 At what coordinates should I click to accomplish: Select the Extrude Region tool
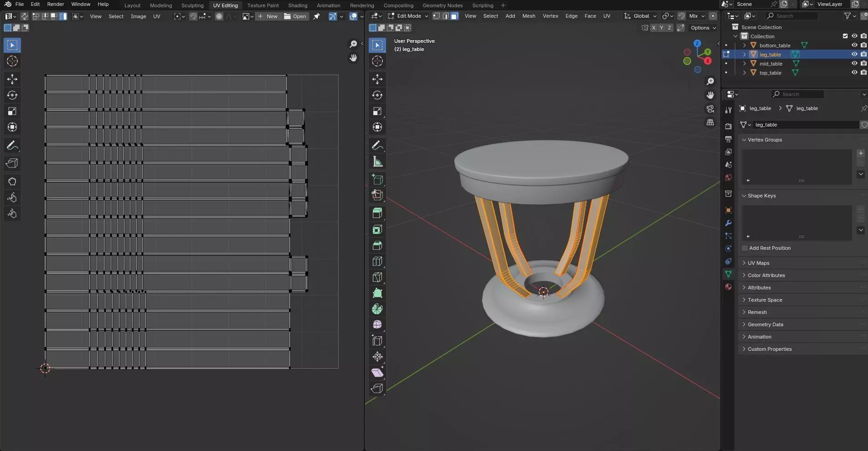click(377, 213)
